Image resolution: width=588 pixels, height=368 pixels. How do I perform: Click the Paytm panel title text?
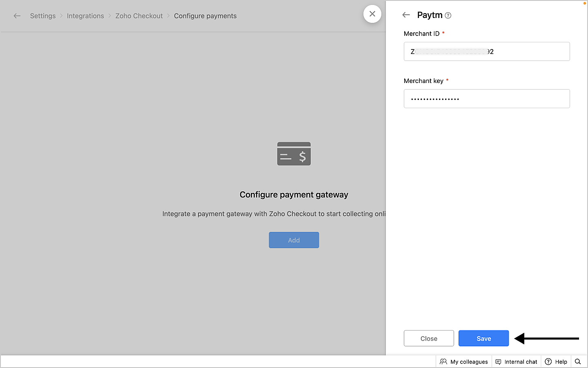430,15
